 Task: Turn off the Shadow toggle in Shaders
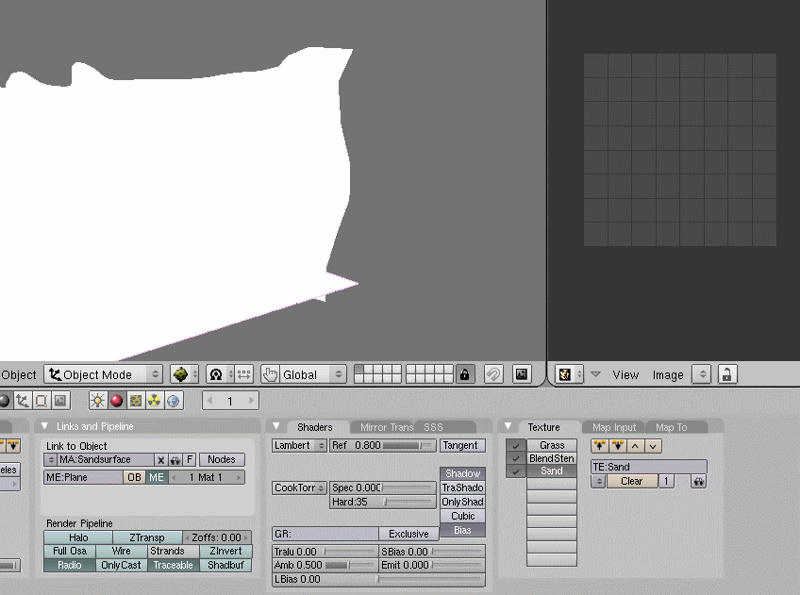462,474
